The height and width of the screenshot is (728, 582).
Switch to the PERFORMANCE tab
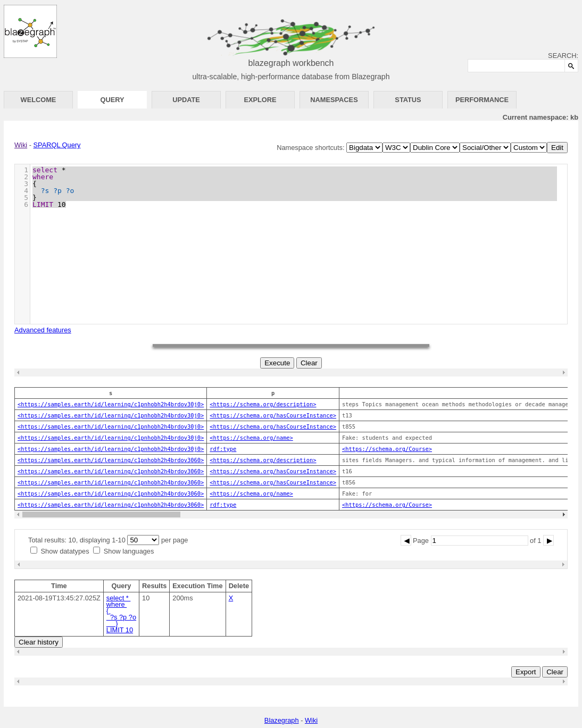482,100
